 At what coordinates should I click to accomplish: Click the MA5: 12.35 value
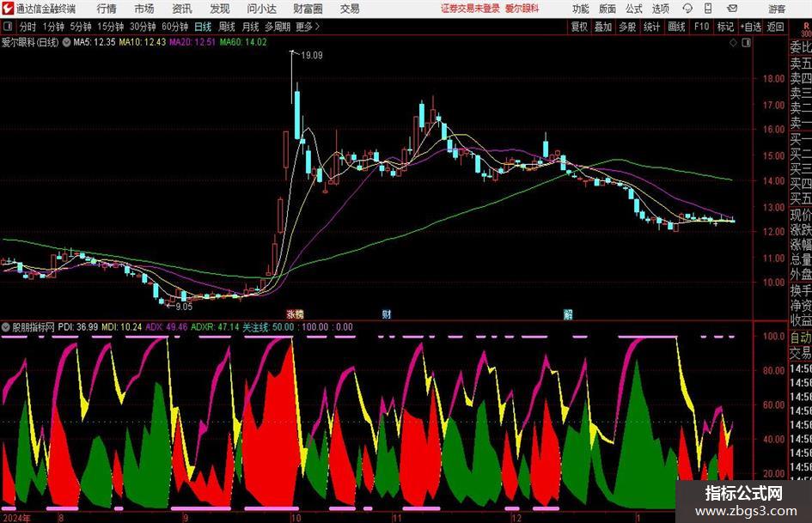coord(95,42)
